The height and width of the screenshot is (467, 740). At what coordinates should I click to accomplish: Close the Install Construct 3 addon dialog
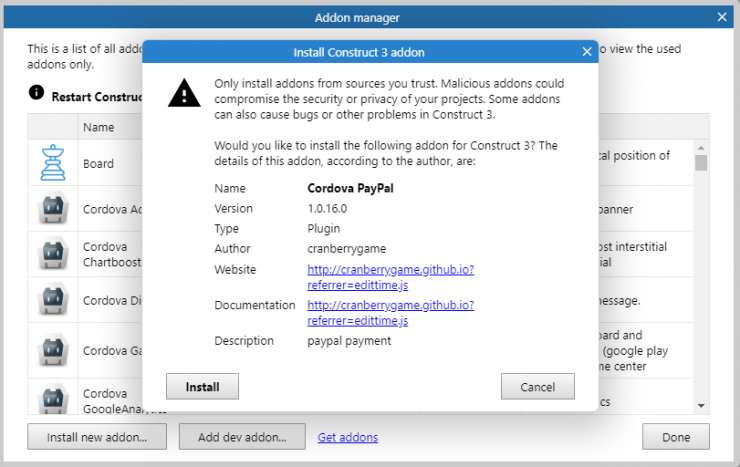(x=587, y=52)
